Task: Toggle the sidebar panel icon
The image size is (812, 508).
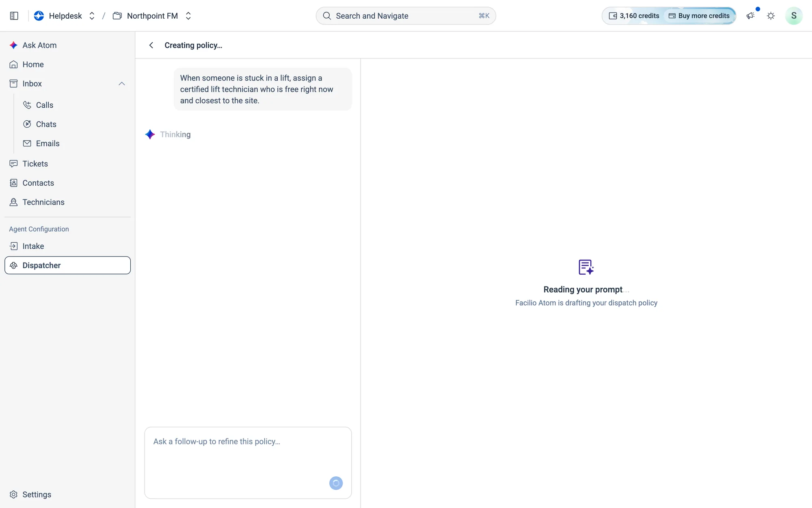Action: tap(14, 16)
